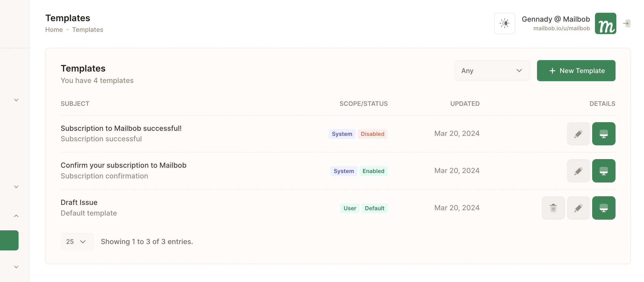The width and height of the screenshot is (644, 282).
Task: Select the active green sidebar menu item
Action: tap(9, 240)
